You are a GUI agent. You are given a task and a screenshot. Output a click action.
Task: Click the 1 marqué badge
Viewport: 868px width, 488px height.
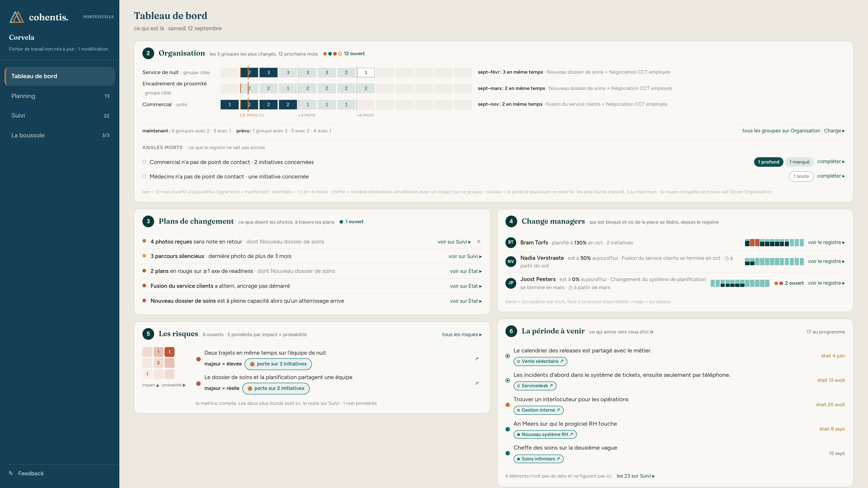point(799,162)
